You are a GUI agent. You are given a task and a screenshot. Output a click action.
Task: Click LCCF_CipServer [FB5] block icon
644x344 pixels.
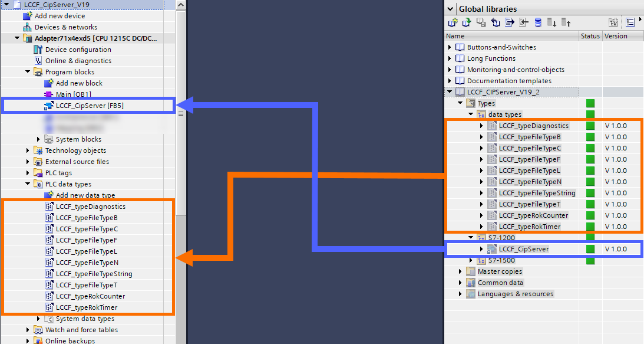point(48,106)
